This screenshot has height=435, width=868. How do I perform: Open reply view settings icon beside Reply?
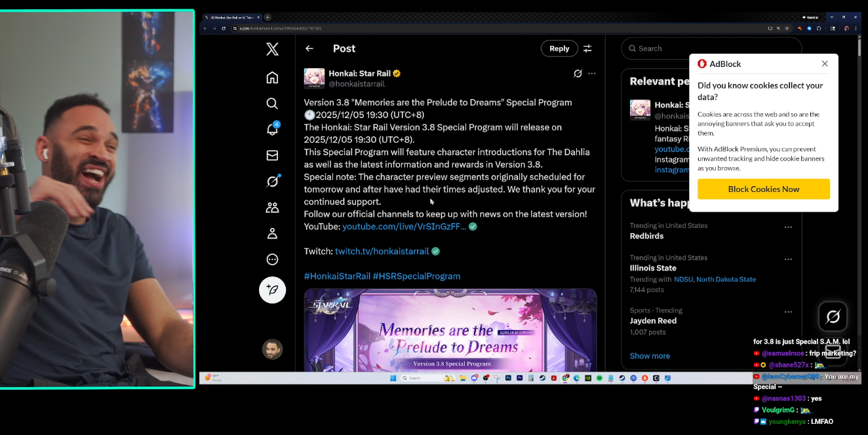coord(587,48)
